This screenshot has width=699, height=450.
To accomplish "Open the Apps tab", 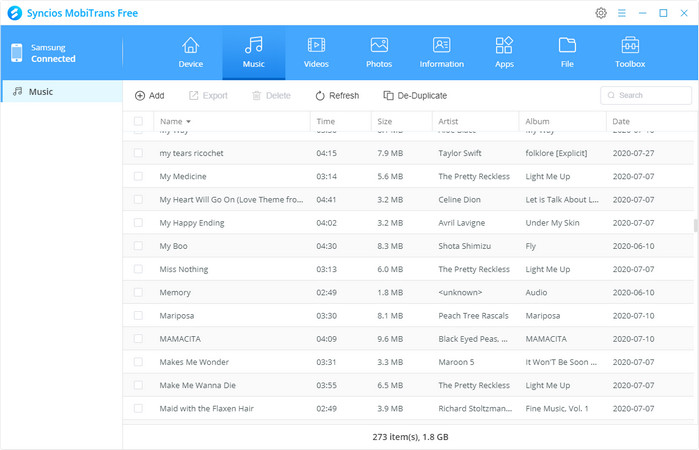I will (504, 53).
